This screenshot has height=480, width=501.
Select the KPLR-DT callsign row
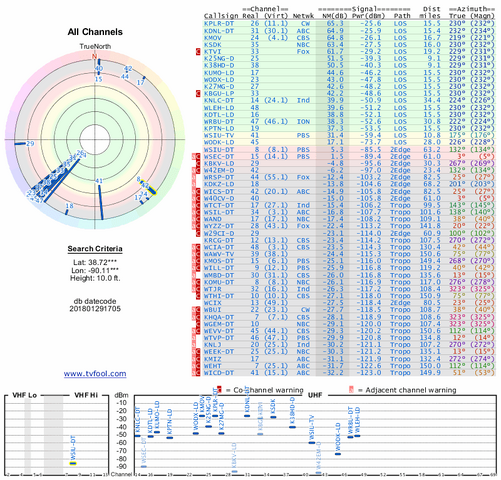pyautogui.click(x=349, y=24)
